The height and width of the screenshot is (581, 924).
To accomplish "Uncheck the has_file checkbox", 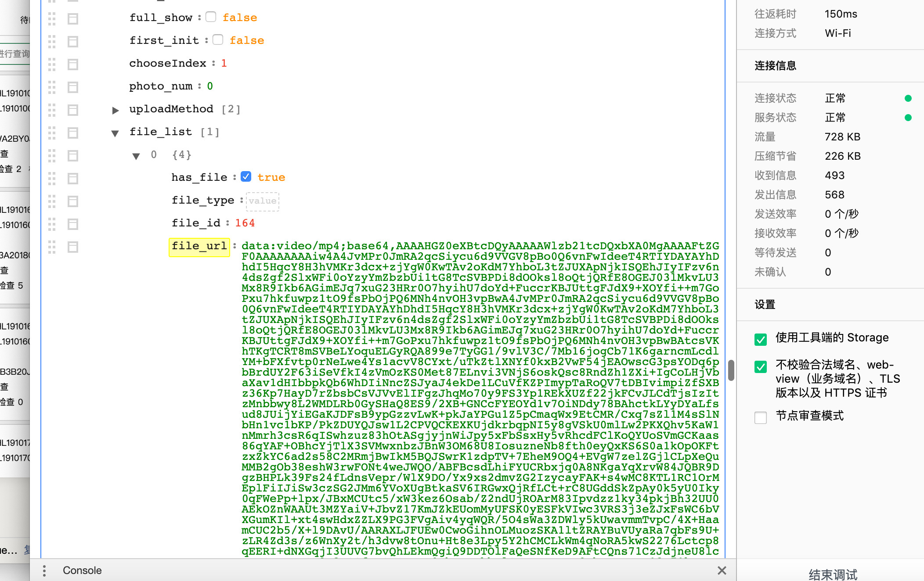I will 246,177.
